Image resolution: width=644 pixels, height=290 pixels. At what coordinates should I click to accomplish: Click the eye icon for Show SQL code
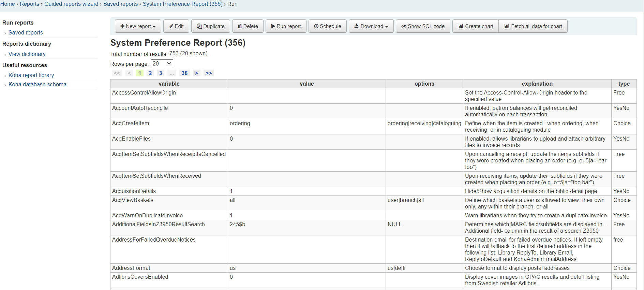click(x=404, y=26)
